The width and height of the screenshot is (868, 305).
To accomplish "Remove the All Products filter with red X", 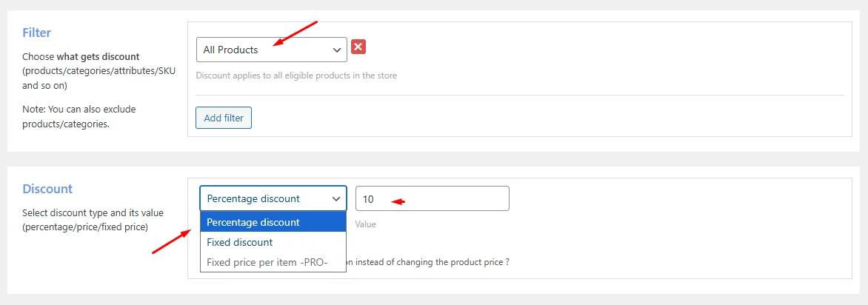I will tap(358, 47).
